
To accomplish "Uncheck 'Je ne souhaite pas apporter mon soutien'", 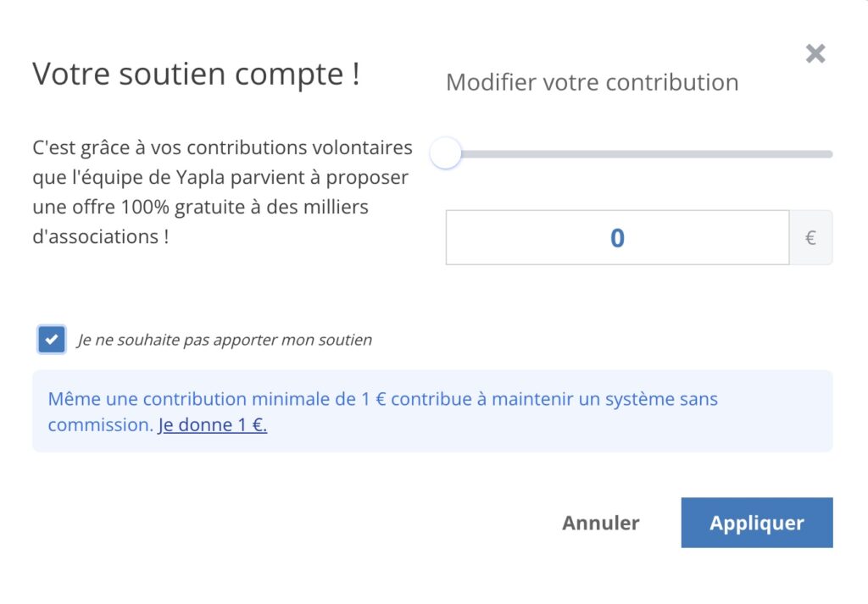I will point(51,339).
